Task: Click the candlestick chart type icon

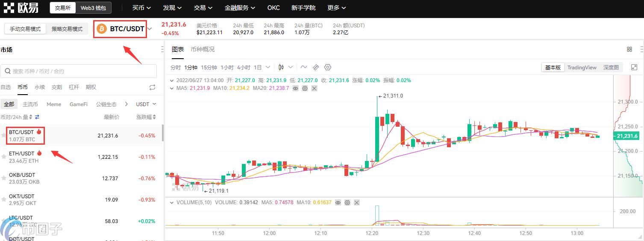Action: click(281, 67)
